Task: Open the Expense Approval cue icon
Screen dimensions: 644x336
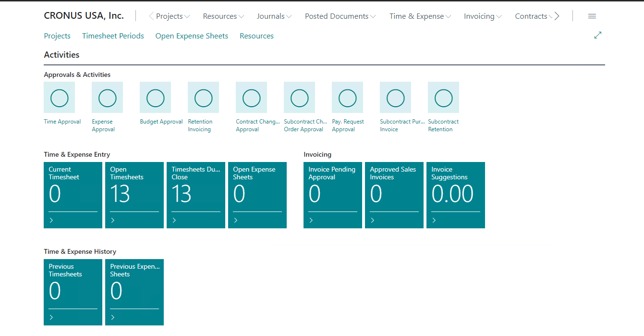Action: (x=108, y=98)
